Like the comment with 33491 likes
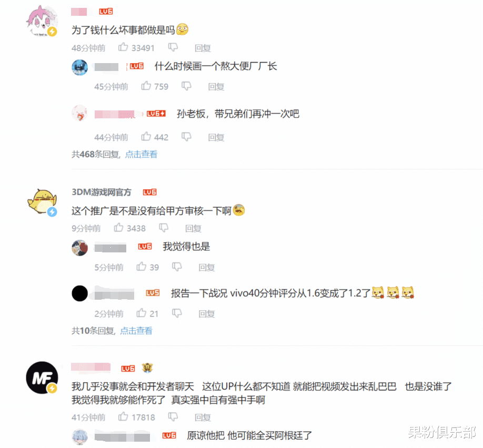 pos(123,47)
